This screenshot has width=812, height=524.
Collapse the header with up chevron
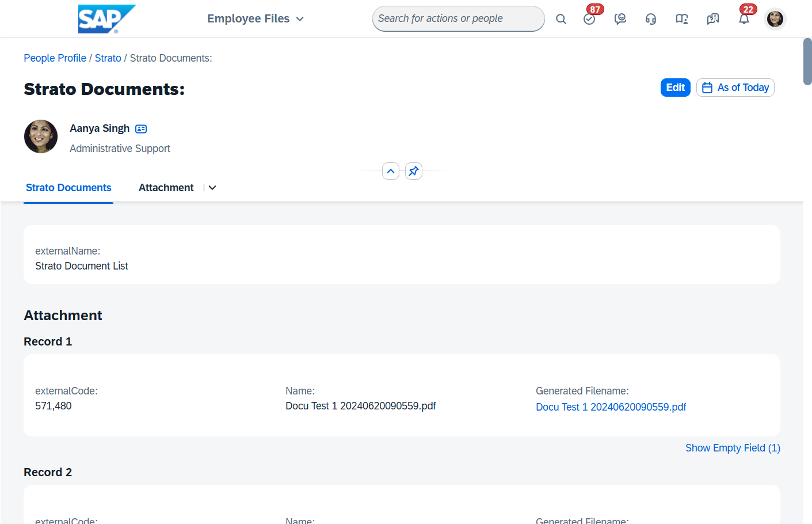coord(391,171)
